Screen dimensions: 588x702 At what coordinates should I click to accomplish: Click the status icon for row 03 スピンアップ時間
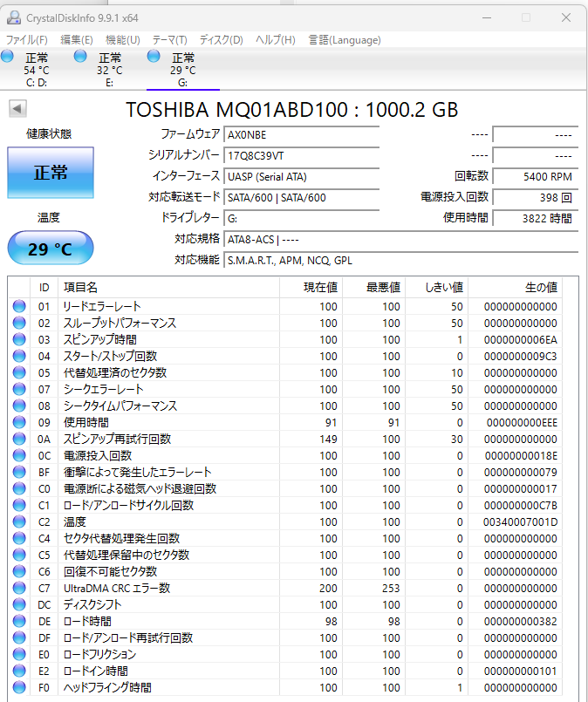tap(19, 339)
